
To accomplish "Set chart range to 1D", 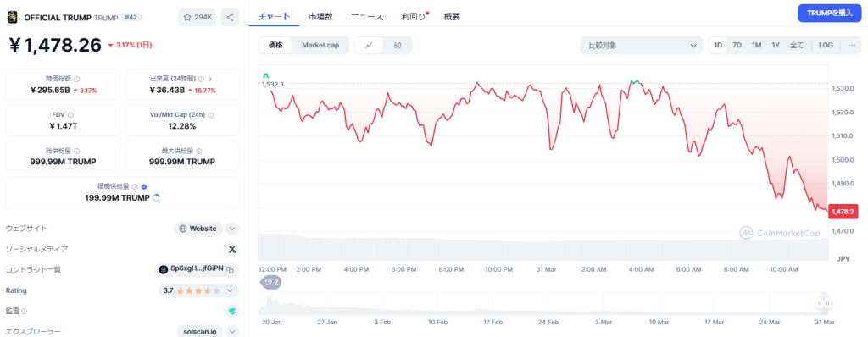I will coord(718,46).
